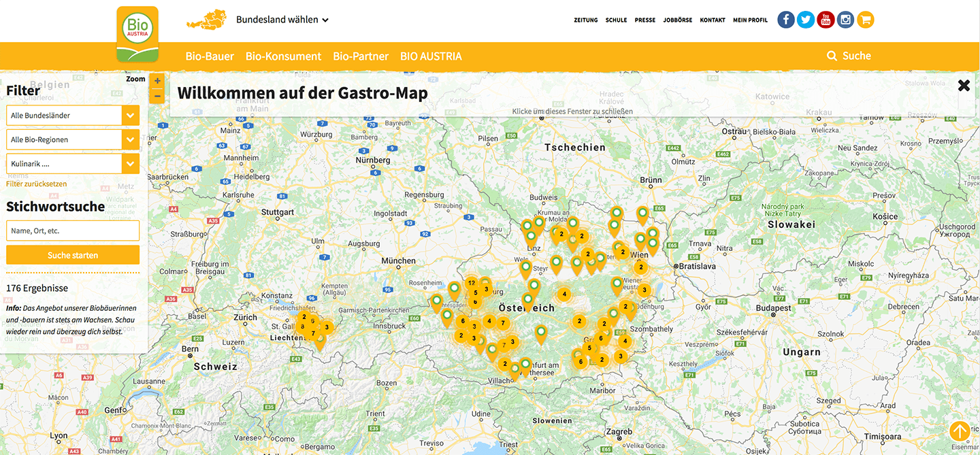Open Mein Profil
The image size is (980, 455).
point(750,20)
